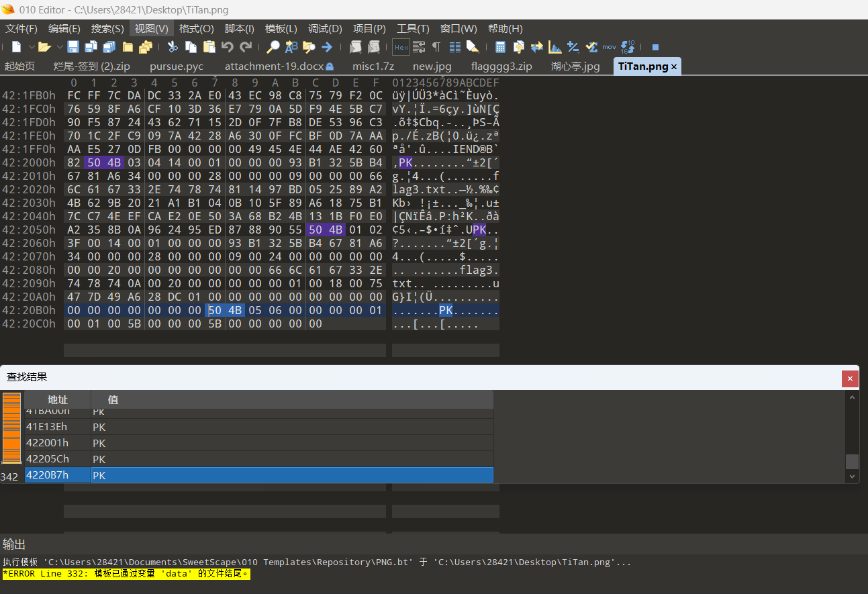Click the orange results minimap strip
Screen dimensions: 868x594
(x=12, y=428)
